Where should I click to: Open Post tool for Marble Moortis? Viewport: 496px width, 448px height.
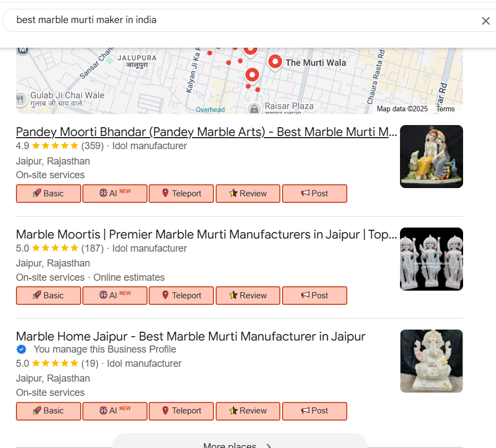pyautogui.click(x=314, y=296)
